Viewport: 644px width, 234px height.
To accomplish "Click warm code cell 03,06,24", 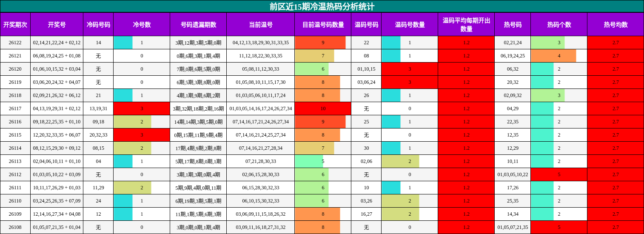I will tap(366, 82).
